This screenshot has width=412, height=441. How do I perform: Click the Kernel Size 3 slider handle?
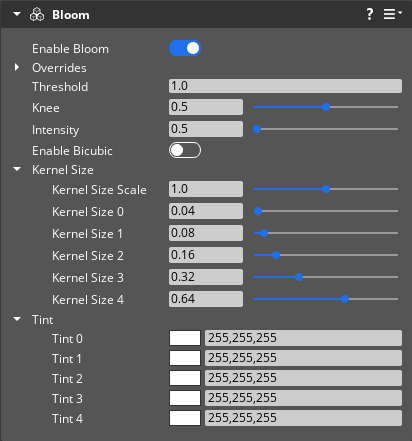click(x=299, y=277)
